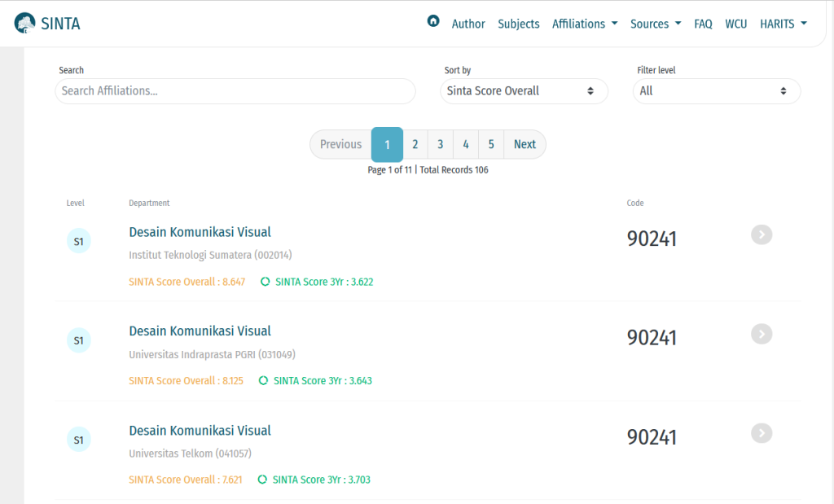Open the Sort by dropdown
This screenshot has height=504, width=834.
pos(524,91)
